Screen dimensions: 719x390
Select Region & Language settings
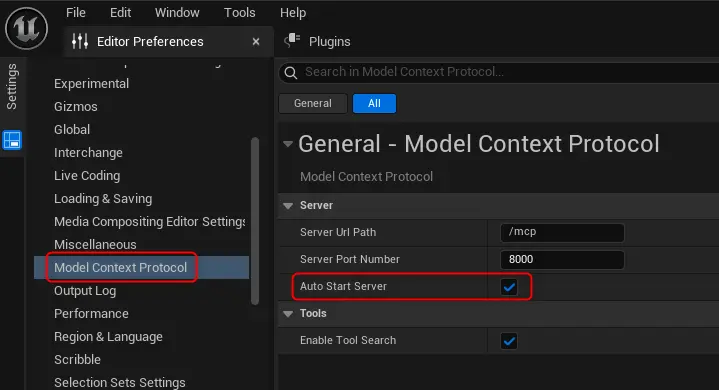(108, 336)
